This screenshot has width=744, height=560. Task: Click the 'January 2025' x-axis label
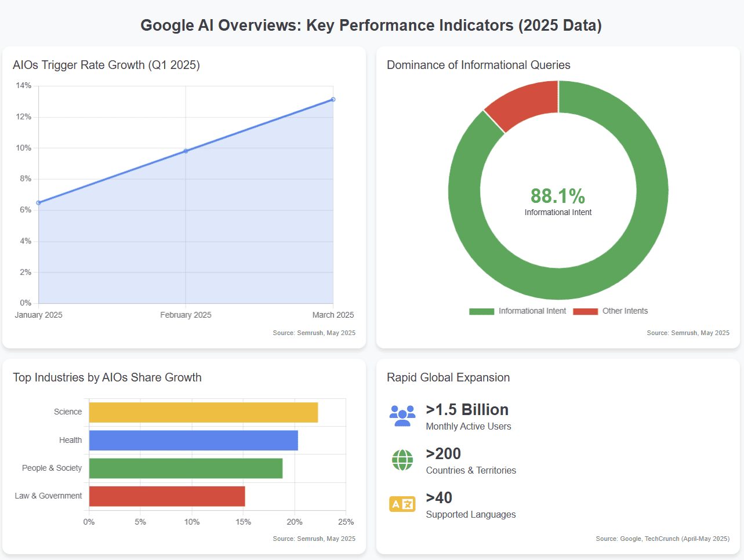point(38,315)
